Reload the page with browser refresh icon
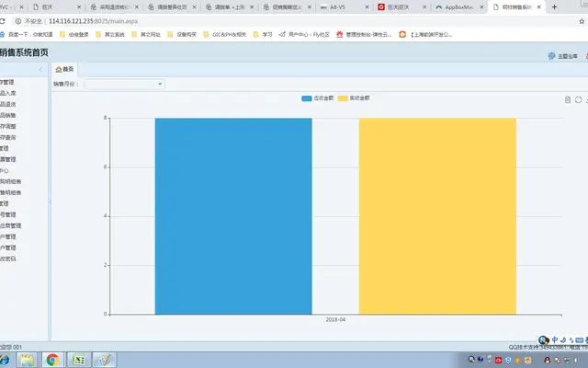Screen dimensions: 588x368 pos(2,21)
